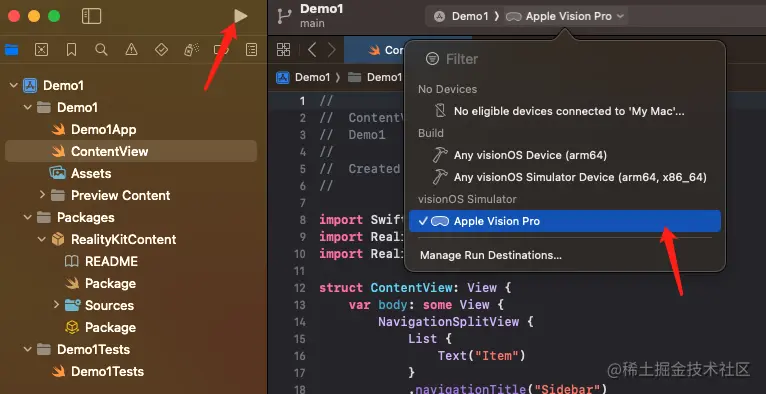Open the Test navigator diamond icon
Viewport: 766px width, 394px height.
161,49
